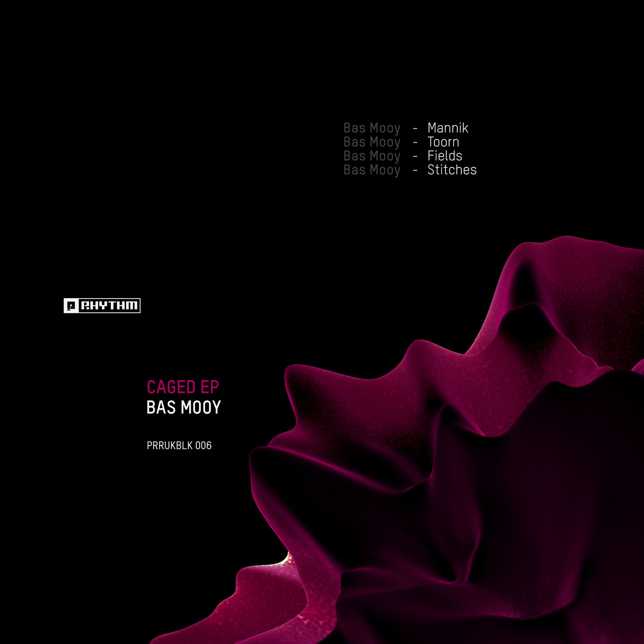The width and height of the screenshot is (644, 644).
Task: Click the word EP in the pink title
Action: pos(209,387)
